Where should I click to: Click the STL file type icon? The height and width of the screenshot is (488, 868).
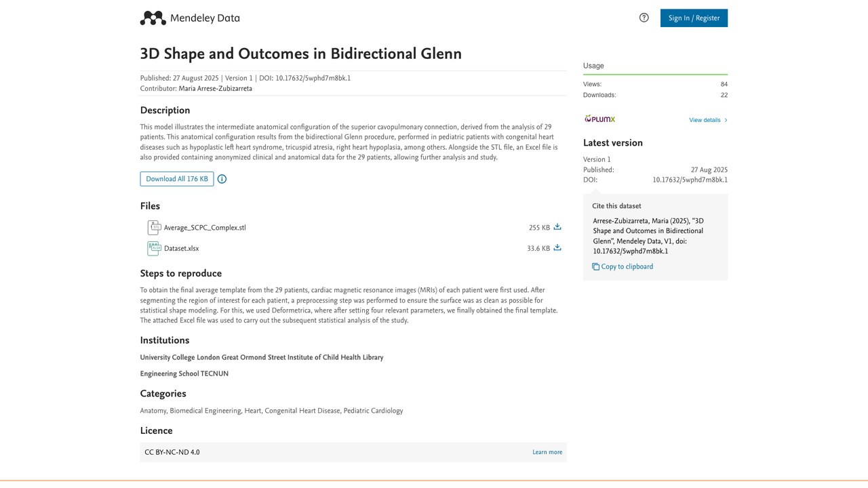pyautogui.click(x=154, y=228)
